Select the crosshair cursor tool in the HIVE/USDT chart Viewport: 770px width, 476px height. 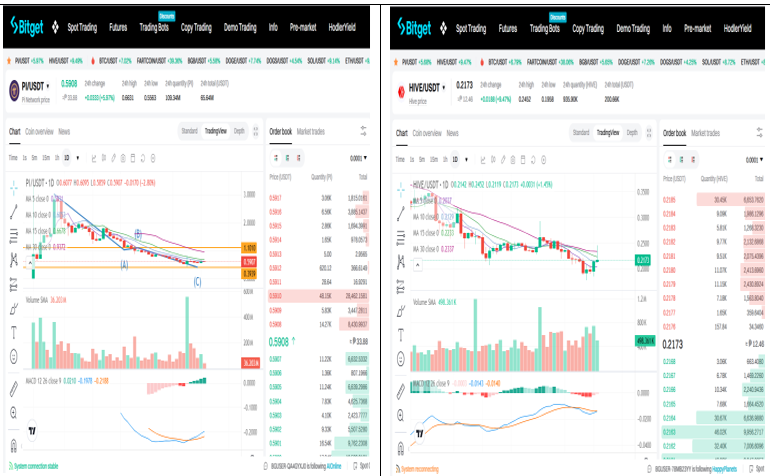click(401, 189)
